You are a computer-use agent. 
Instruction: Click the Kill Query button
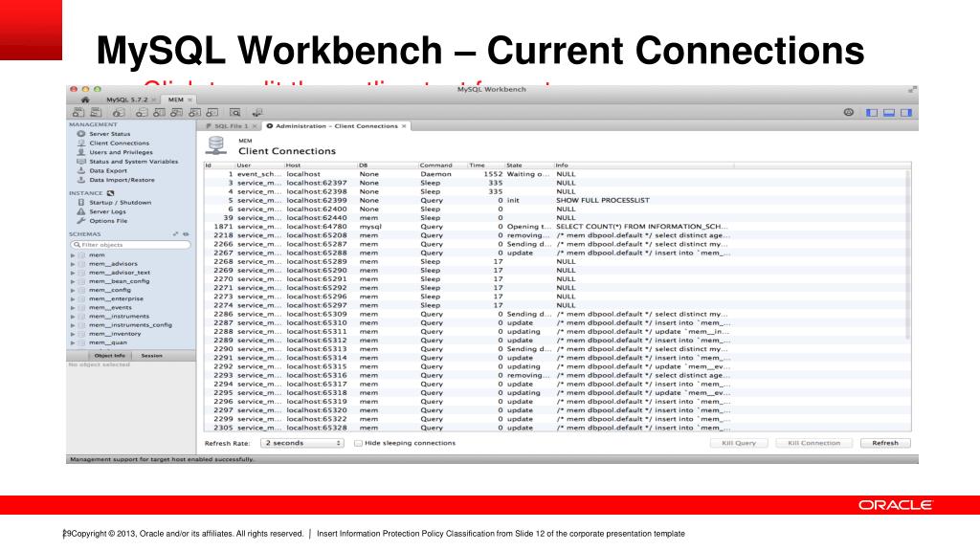click(x=739, y=443)
